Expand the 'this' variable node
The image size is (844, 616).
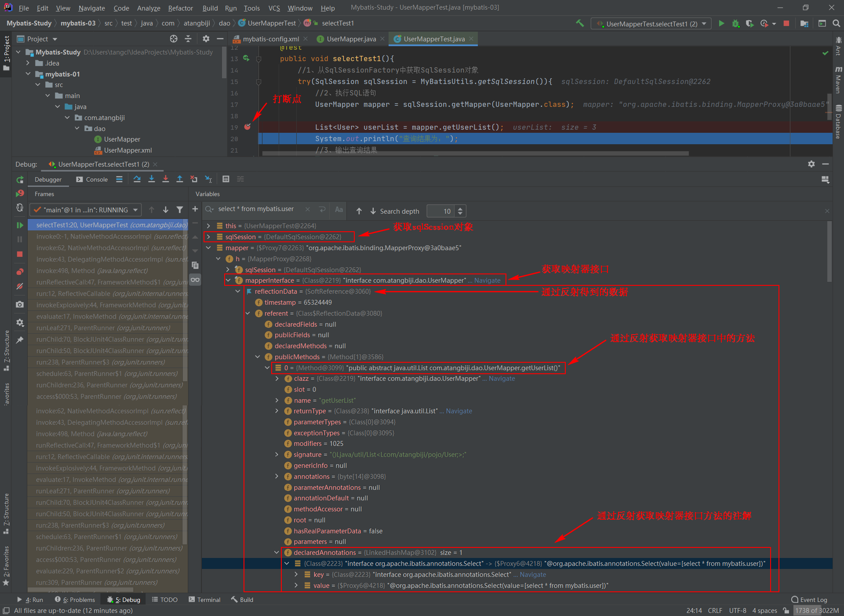click(x=209, y=226)
